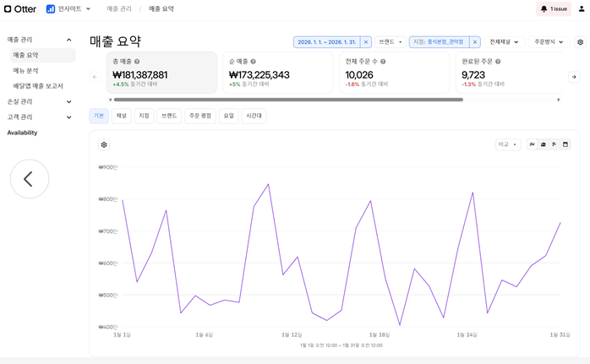Open the chart settings gear inside the chart panel
The image size is (590, 364).
pos(104,144)
